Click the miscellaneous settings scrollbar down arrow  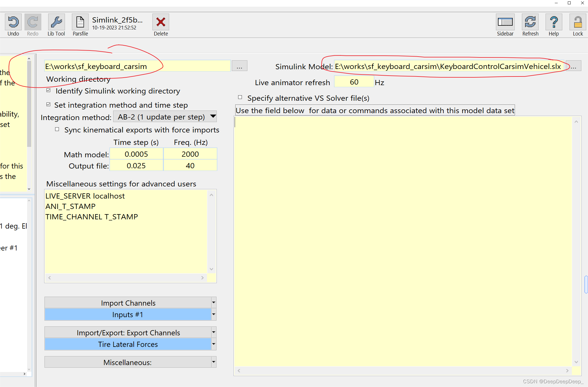click(x=212, y=269)
